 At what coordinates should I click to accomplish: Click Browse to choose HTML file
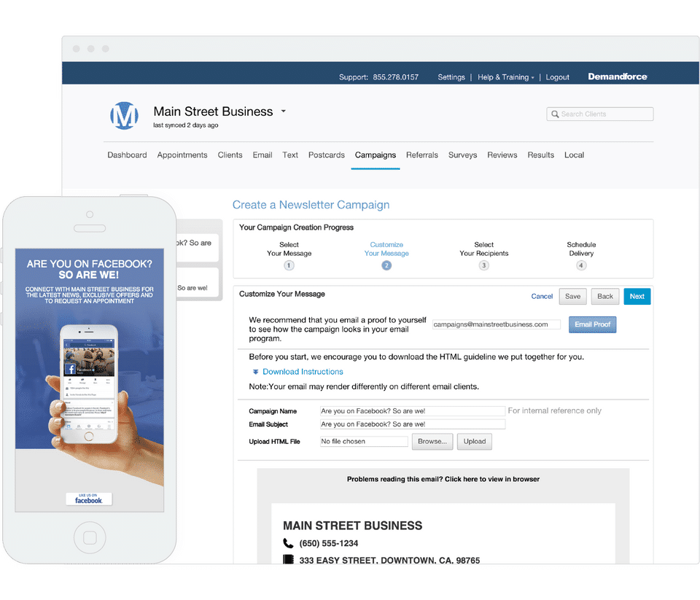(x=432, y=442)
